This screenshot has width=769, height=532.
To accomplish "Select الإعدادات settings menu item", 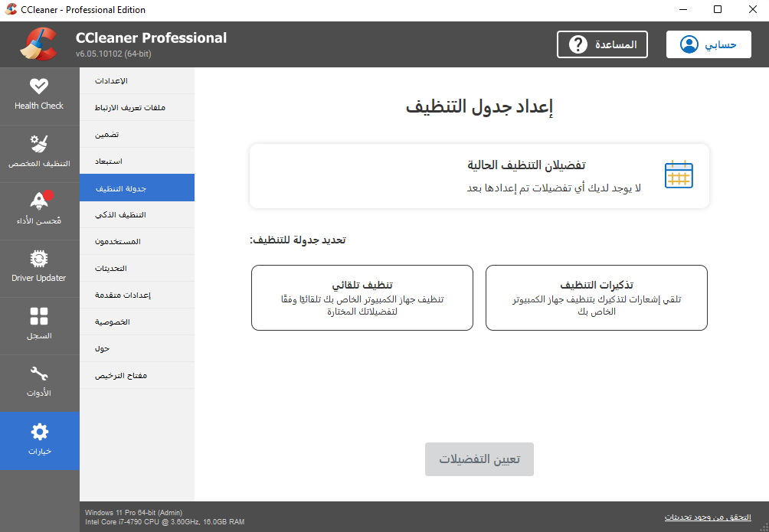I will (x=137, y=80).
